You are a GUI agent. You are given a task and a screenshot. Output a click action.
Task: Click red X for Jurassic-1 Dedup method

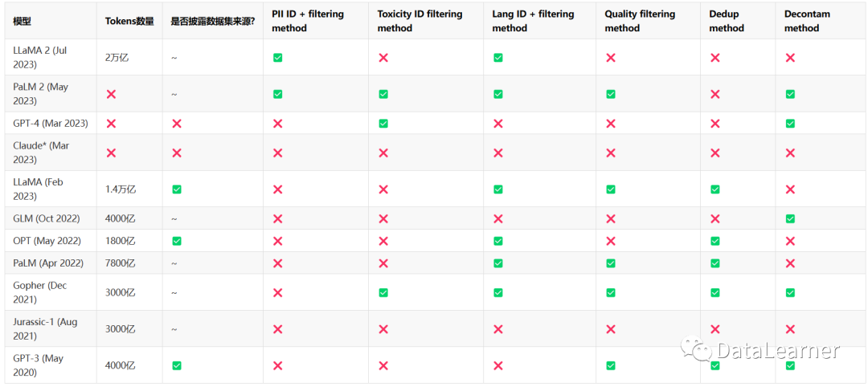[714, 328]
